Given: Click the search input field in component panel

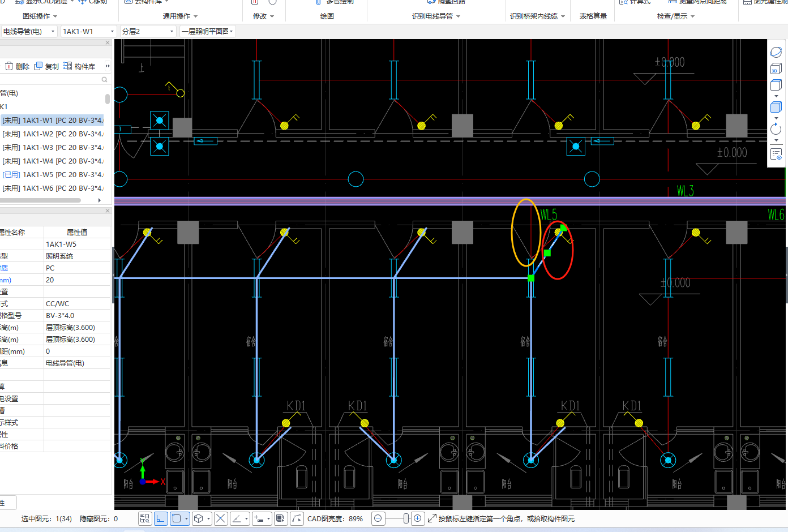Looking at the screenshot, I should point(50,80).
